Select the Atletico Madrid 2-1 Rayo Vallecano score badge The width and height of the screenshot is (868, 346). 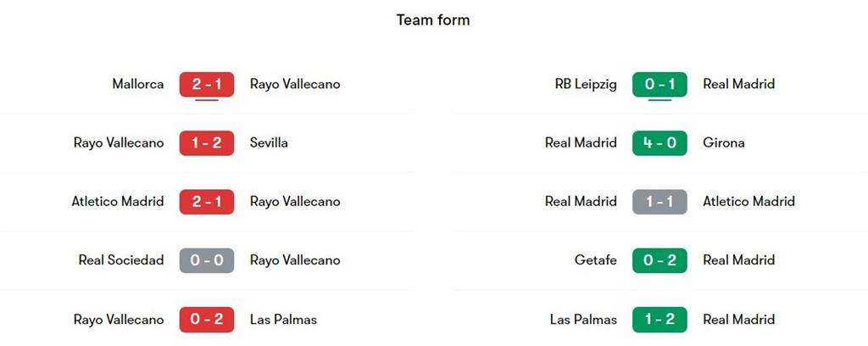pyautogui.click(x=207, y=202)
